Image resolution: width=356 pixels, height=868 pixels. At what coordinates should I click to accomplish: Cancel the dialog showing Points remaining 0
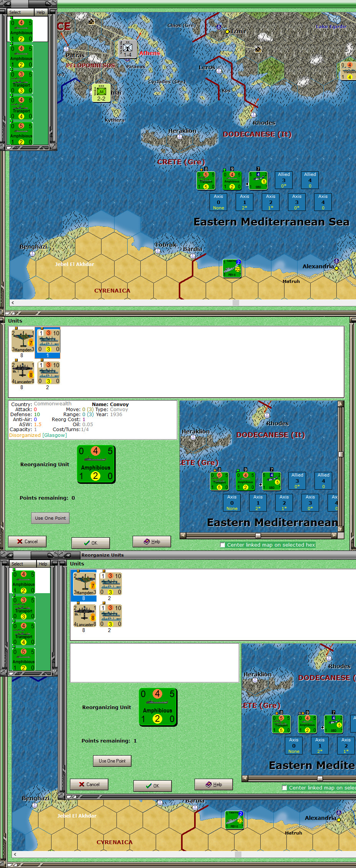[27, 542]
